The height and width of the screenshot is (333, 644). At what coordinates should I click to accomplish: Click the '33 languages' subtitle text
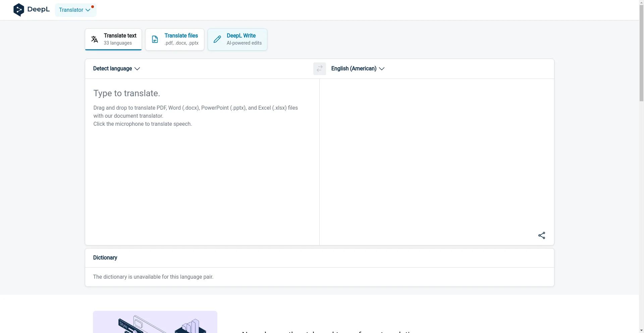[118, 43]
